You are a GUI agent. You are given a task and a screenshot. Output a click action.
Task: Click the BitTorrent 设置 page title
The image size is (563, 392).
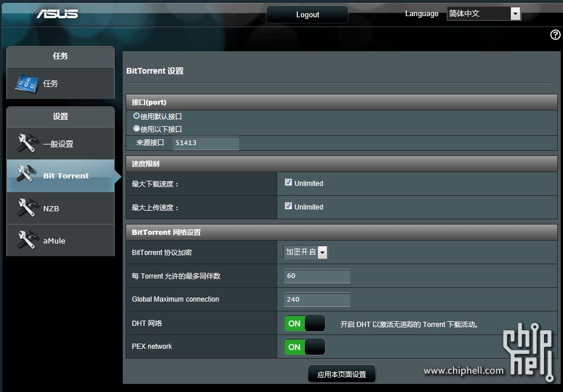155,71
